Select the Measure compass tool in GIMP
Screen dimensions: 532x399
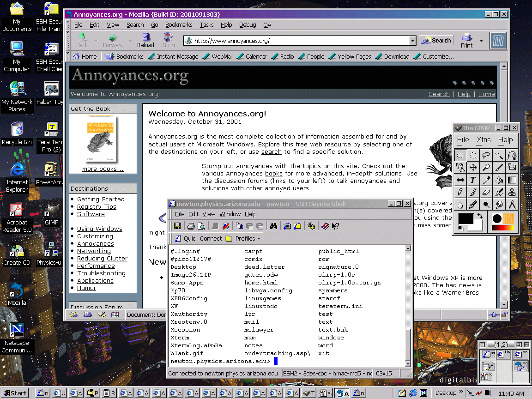coord(512,204)
